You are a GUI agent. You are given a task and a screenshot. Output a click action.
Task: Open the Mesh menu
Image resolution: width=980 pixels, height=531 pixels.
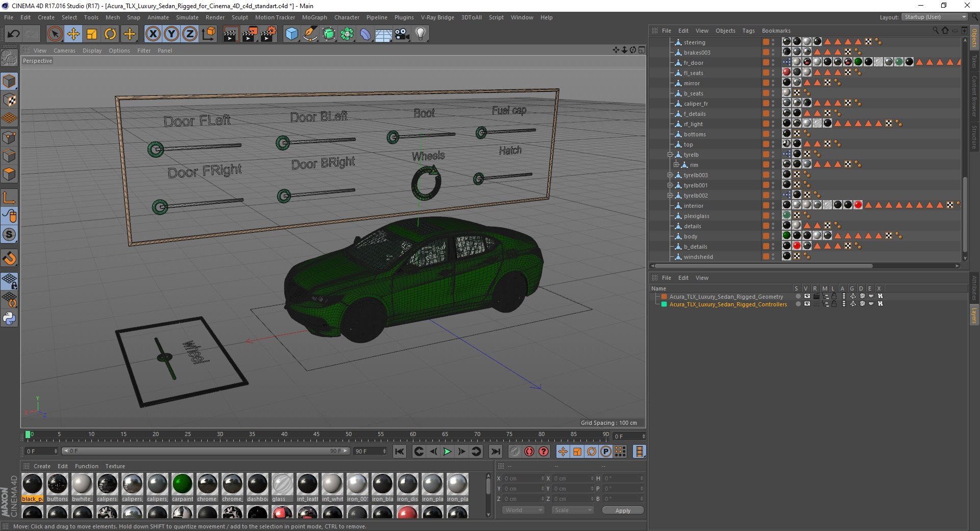point(112,17)
